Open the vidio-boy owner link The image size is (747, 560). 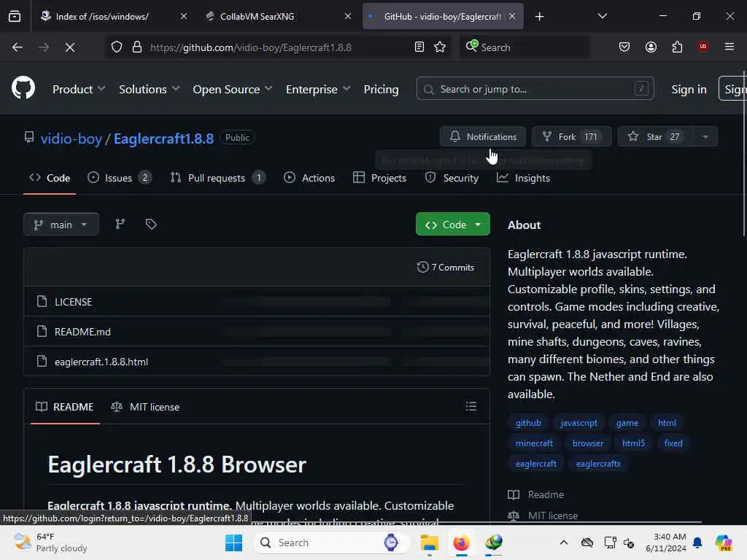(x=71, y=138)
